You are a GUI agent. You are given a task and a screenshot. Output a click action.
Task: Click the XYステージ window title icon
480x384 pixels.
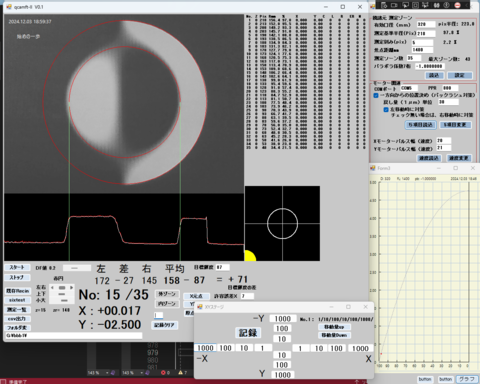(x=200, y=307)
